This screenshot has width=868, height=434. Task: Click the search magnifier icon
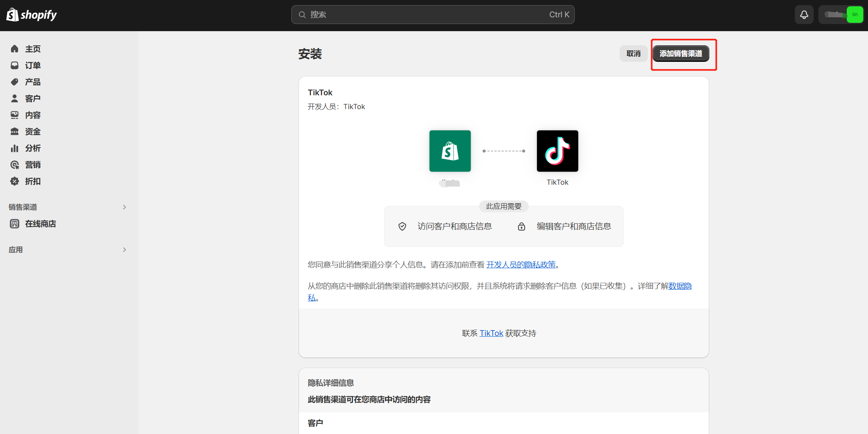[x=302, y=15]
